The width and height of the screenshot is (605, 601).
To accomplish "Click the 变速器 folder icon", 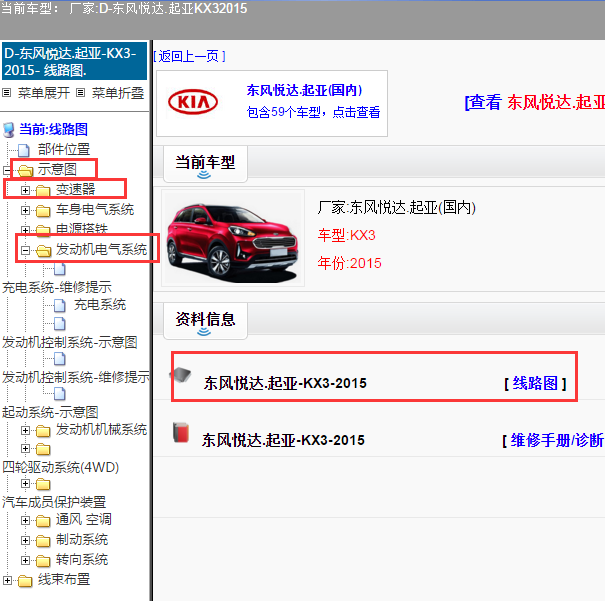I will pos(43,190).
